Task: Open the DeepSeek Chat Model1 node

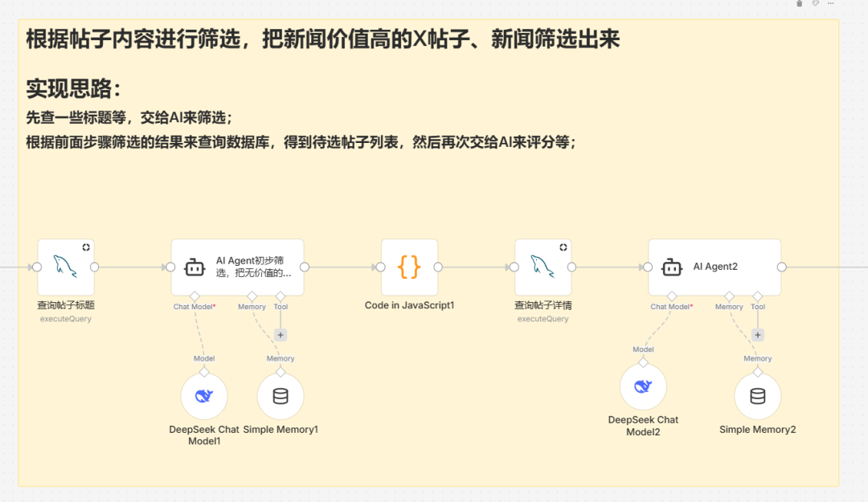Action: point(204,395)
